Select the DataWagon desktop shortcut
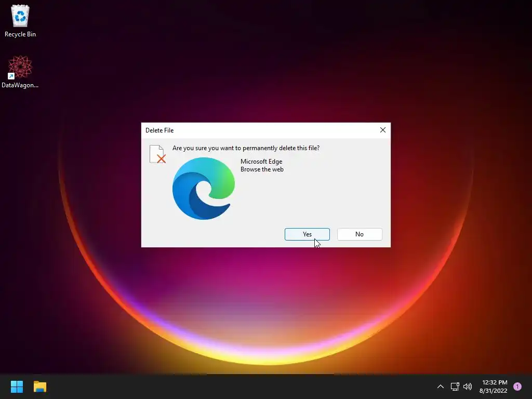Image resolution: width=532 pixels, height=399 pixels. 20,72
